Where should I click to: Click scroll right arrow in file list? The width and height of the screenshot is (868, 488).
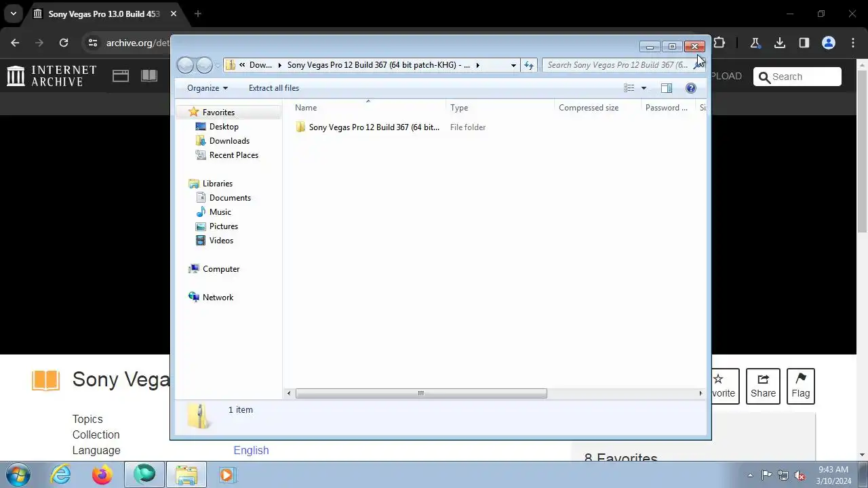[x=701, y=393]
